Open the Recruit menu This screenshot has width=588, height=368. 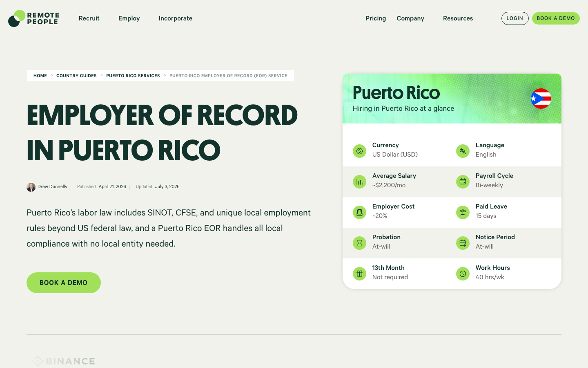point(89,18)
